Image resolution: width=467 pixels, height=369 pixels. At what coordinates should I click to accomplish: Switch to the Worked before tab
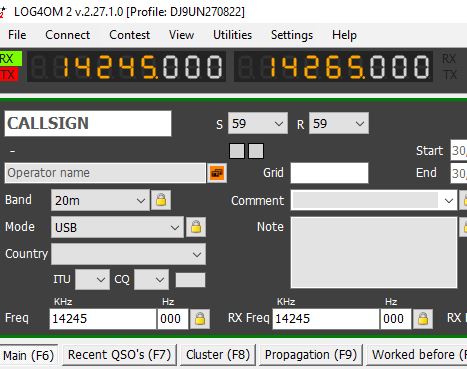417,355
